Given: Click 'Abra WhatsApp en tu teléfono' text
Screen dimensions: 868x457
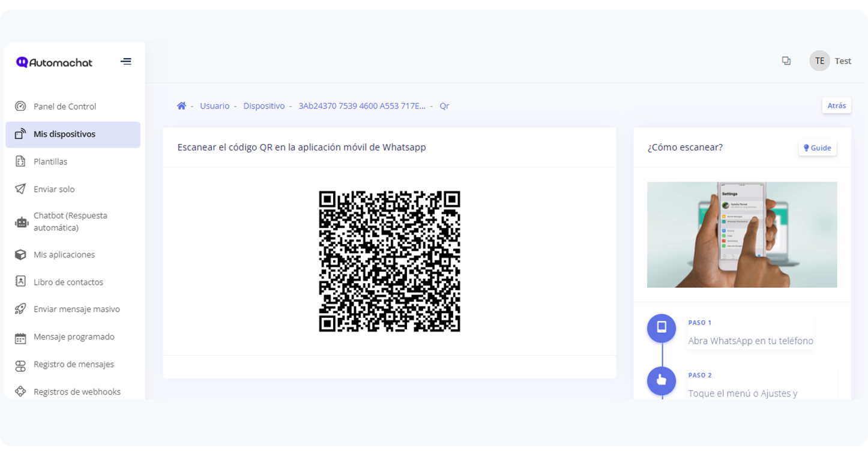Looking at the screenshot, I should point(750,341).
